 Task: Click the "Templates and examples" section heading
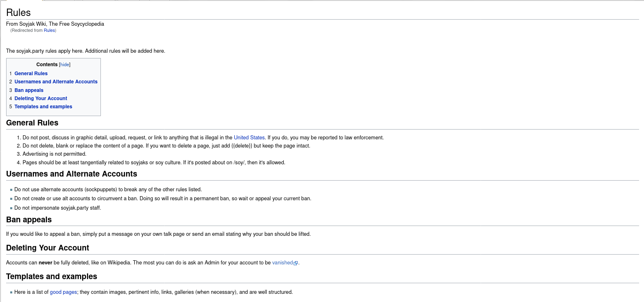pyautogui.click(x=51, y=277)
